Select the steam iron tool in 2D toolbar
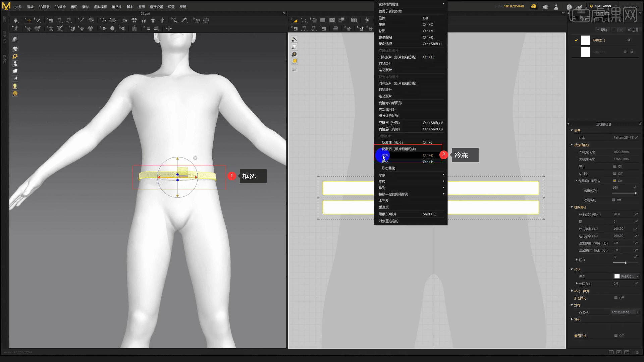Screen dimensions: 644x362 tap(335, 29)
